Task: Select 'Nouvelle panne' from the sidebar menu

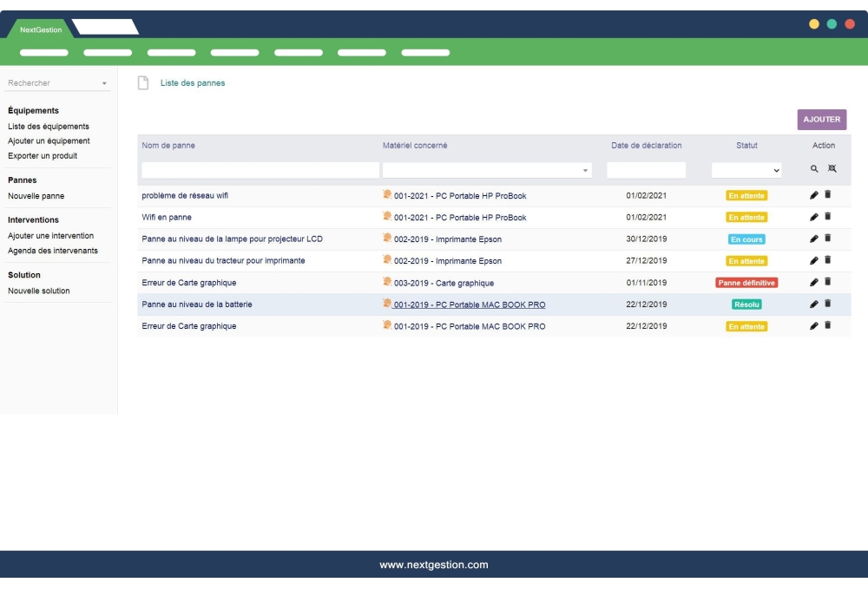Action: (36, 196)
